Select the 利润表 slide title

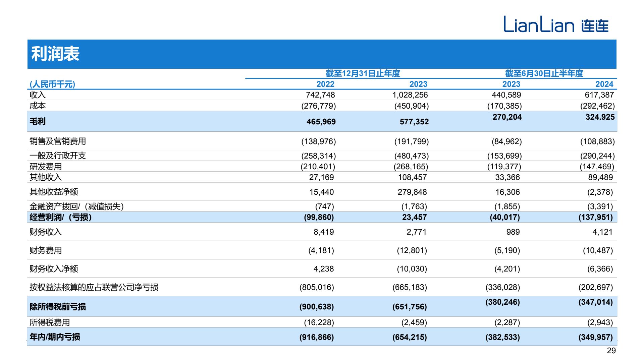point(55,54)
